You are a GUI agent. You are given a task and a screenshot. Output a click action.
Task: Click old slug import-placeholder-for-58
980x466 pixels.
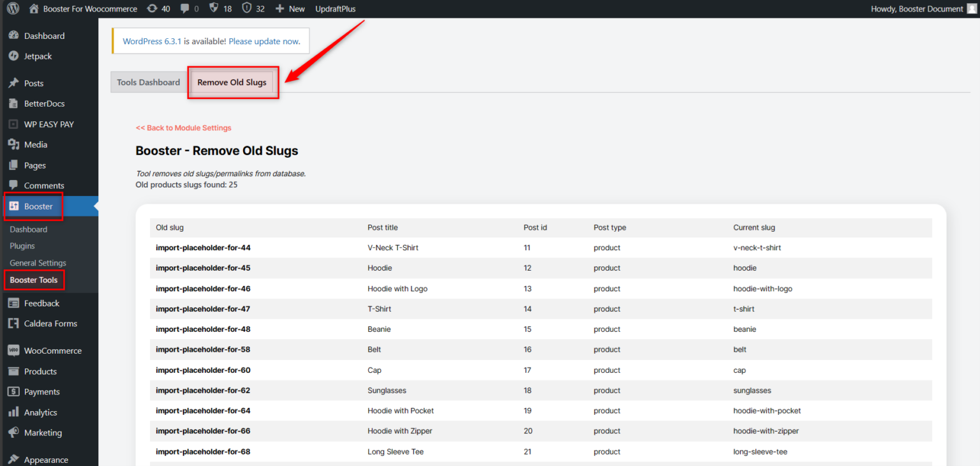[203, 350]
